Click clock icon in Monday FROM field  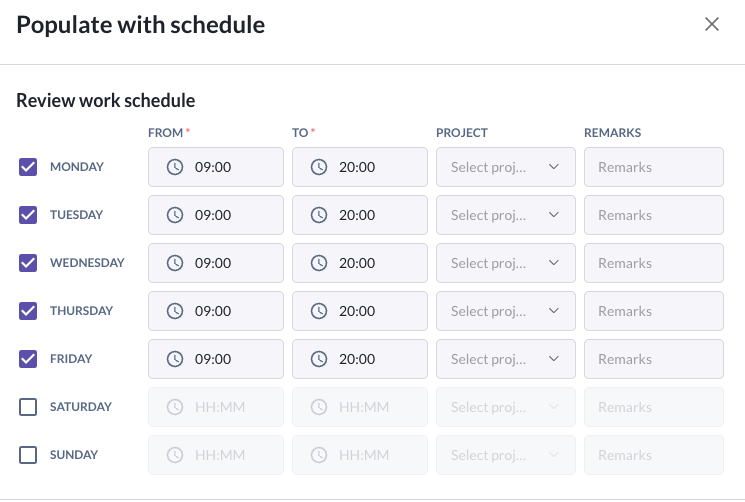click(175, 167)
